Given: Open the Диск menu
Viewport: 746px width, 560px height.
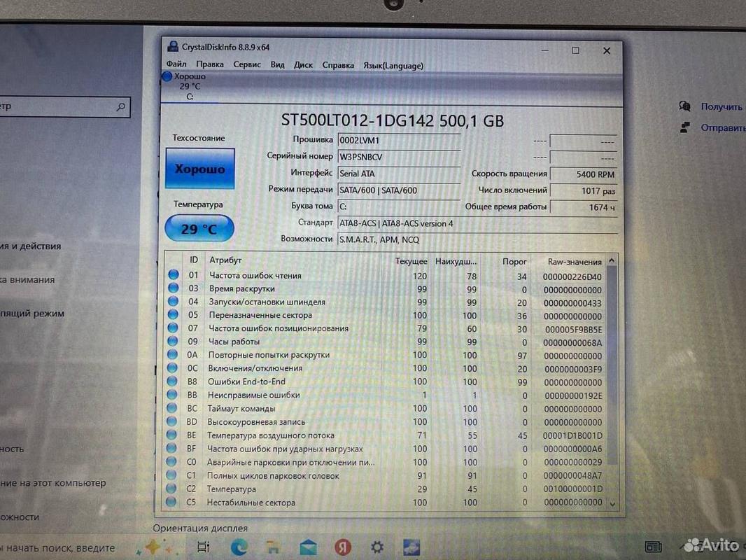Looking at the screenshot, I should [x=303, y=65].
